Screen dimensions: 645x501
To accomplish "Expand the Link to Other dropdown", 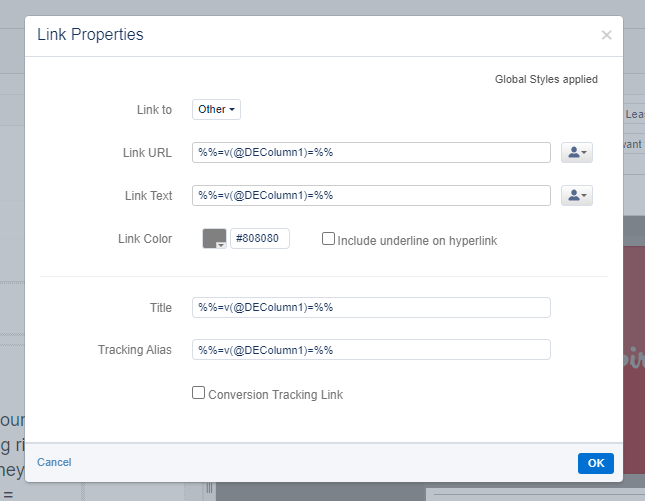I will pos(216,109).
